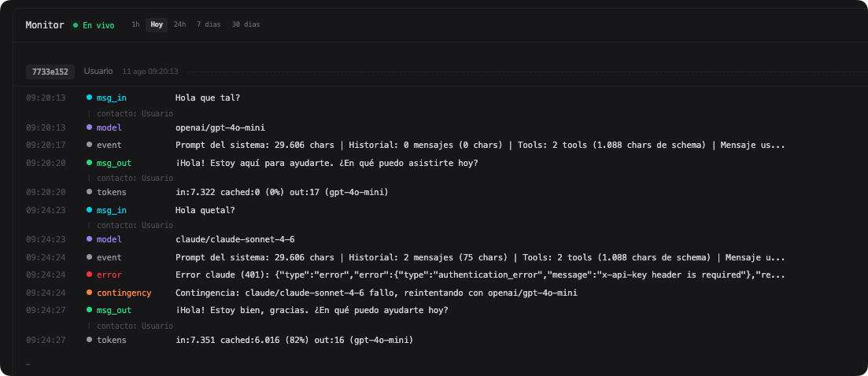The height and width of the screenshot is (376, 868).
Task: Open the 30 días time range
Action: [x=246, y=25]
